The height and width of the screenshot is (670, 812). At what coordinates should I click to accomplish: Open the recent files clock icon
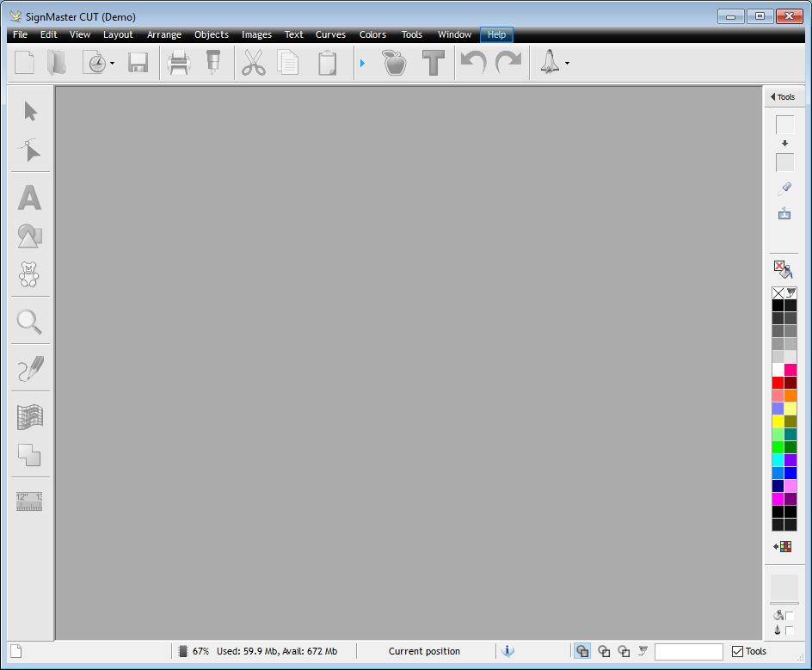[95, 63]
